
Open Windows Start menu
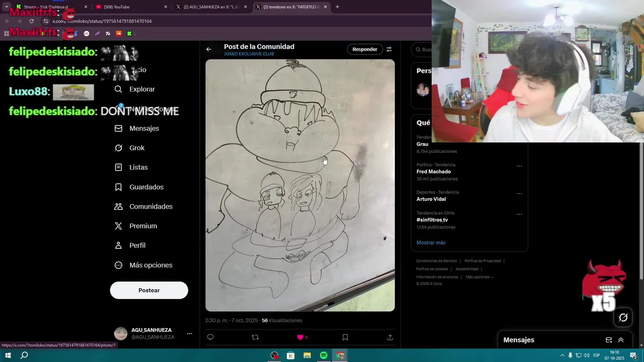coord(8,355)
